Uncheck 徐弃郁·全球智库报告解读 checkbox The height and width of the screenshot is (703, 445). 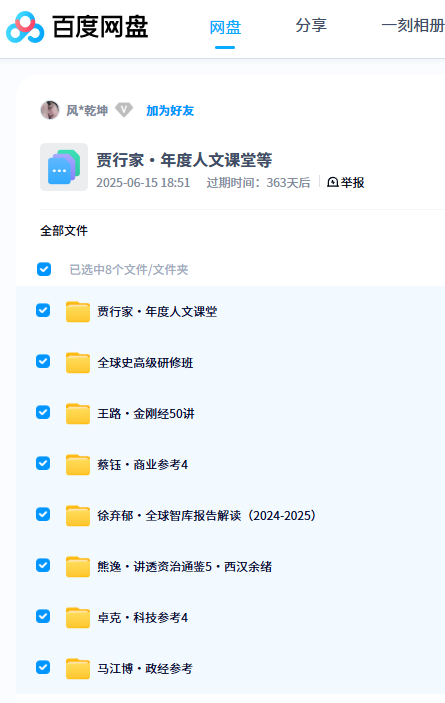(x=43, y=514)
